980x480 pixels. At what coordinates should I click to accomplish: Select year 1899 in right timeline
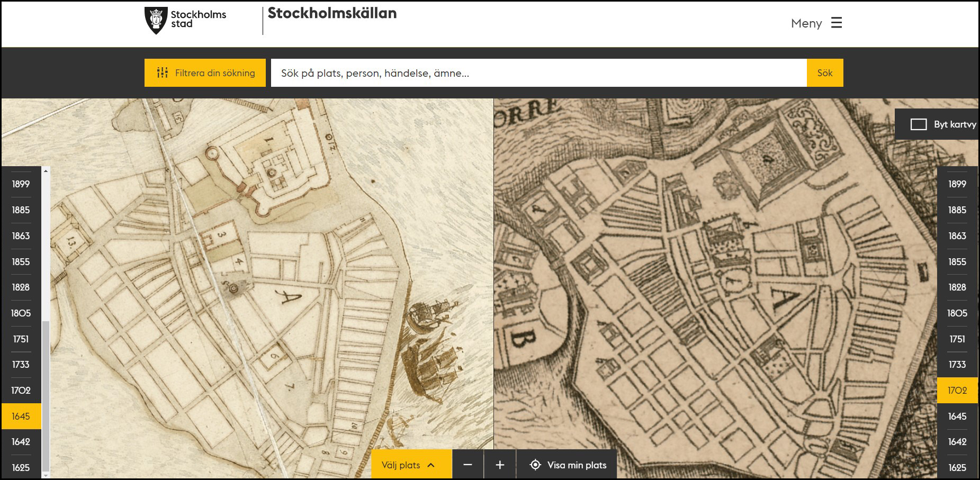click(957, 184)
